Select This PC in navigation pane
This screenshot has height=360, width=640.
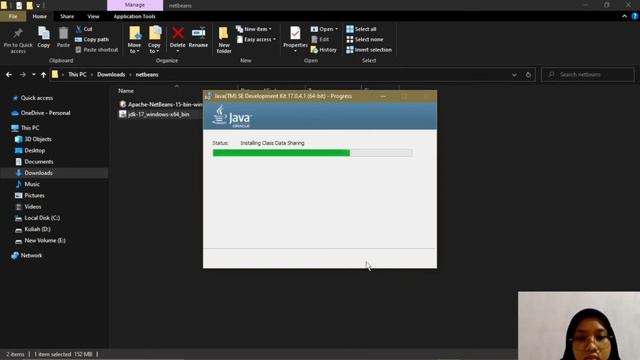coord(30,128)
